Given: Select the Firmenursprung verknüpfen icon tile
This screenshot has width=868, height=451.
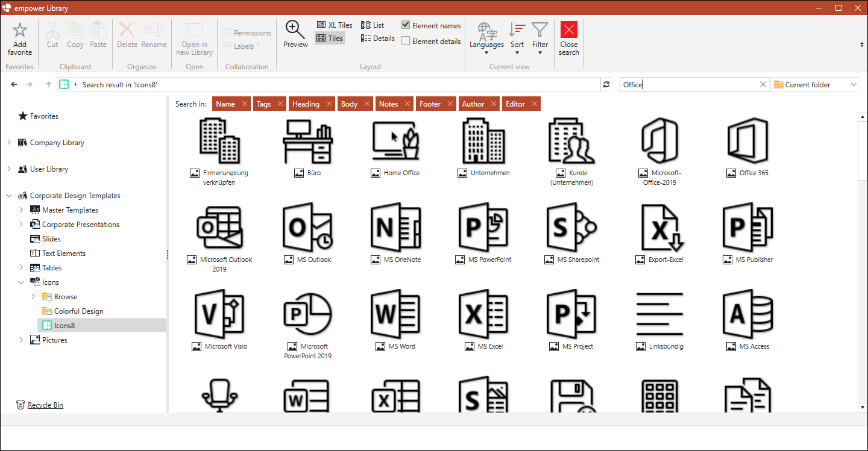Looking at the screenshot, I should 219,152.
